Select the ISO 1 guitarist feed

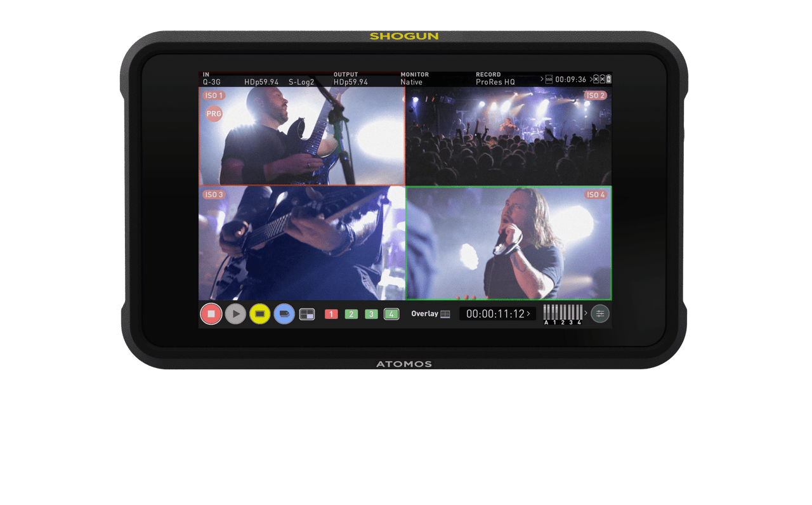point(302,136)
